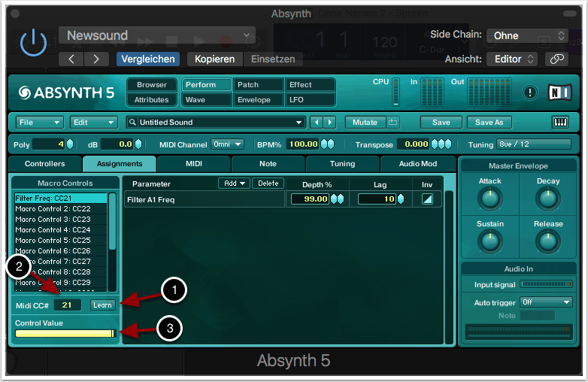Go to next sound with right arrow
Viewport: 588px width, 382px height.
coord(330,123)
